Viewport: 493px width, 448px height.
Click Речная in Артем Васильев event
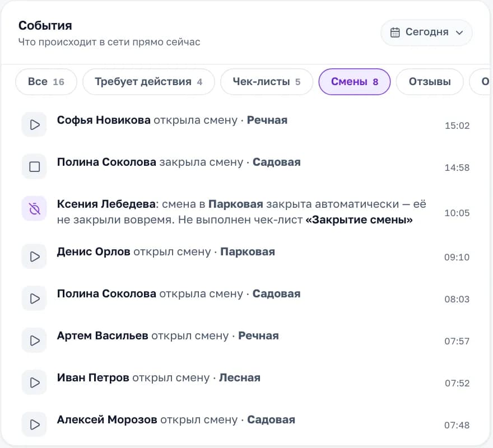(x=258, y=336)
